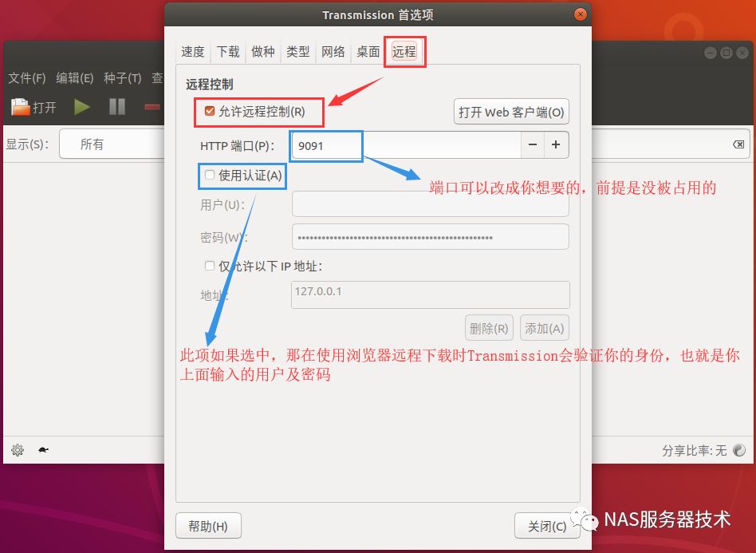Switch to the 网络 tab
Screen dimensions: 756x553
(x=333, y=52)
